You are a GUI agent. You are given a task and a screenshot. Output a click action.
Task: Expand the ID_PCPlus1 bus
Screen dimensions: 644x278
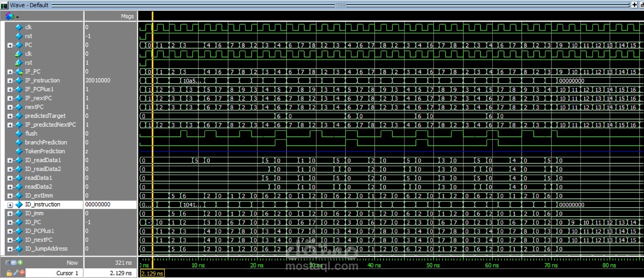pyautogui.click(x=10, y=231)
